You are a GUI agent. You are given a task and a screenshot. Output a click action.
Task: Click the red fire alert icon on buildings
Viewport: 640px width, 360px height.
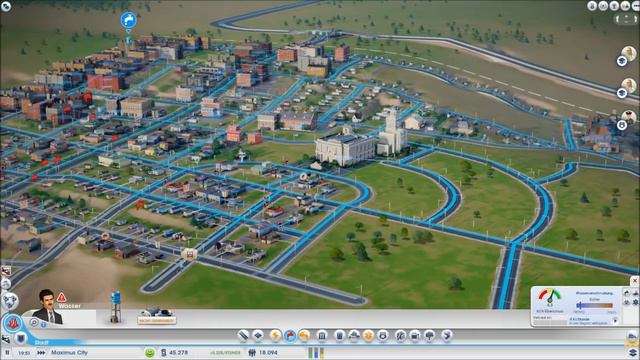tap(87, 98)
